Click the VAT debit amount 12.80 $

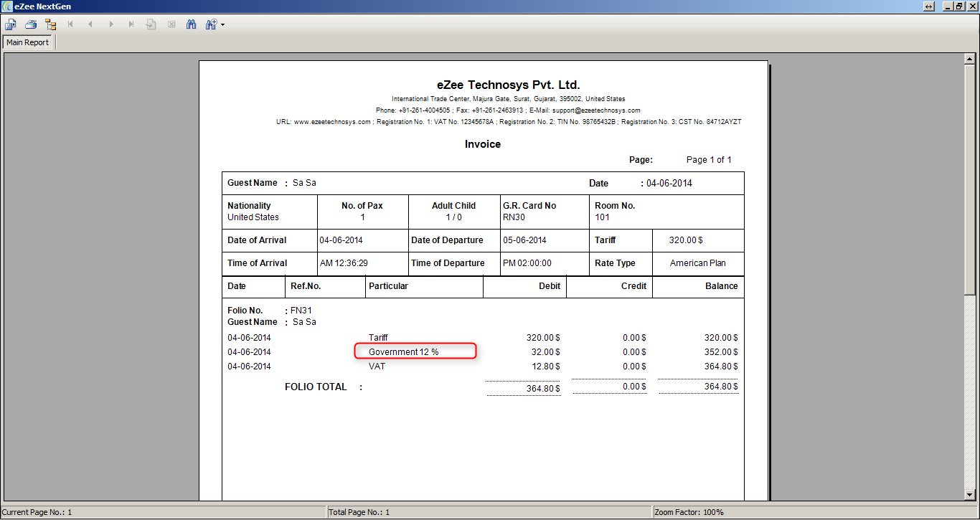pos(547,367)
